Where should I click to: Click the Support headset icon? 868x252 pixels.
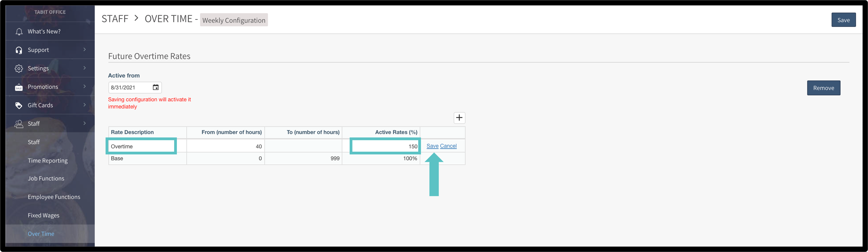[19, 50]
